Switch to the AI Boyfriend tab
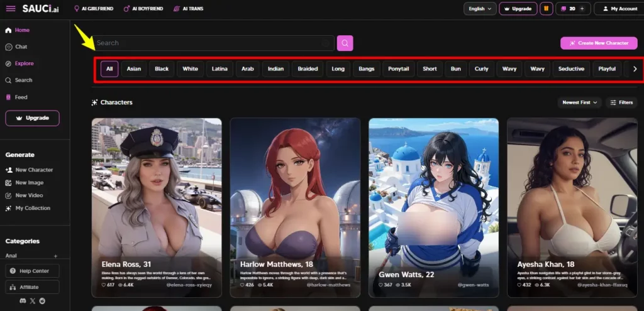Viewport: 644px width, 311px height. point(143,9)
